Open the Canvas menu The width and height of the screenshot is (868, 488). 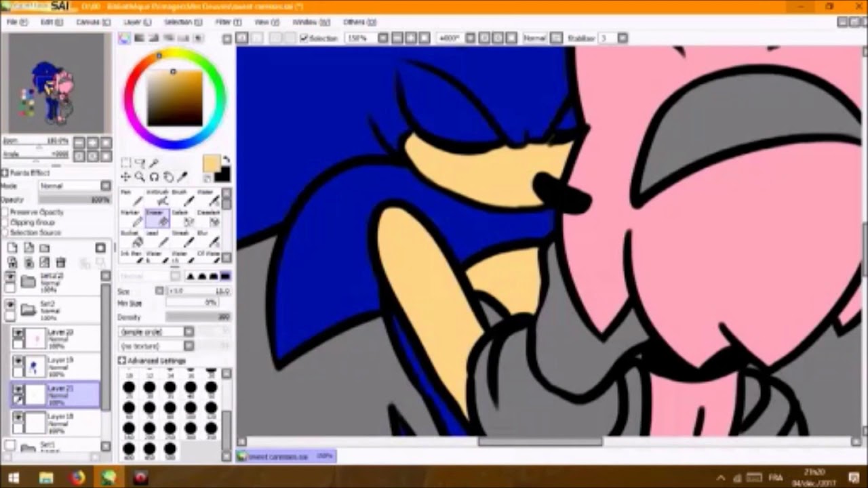(x=93, y=22)
